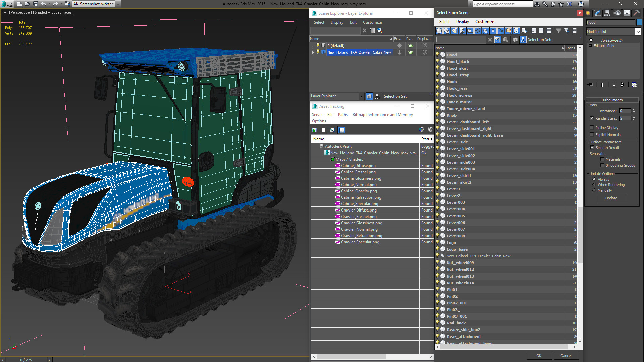
Task: Click Select All icon in Select From Scene
Action: coord(534,31)
